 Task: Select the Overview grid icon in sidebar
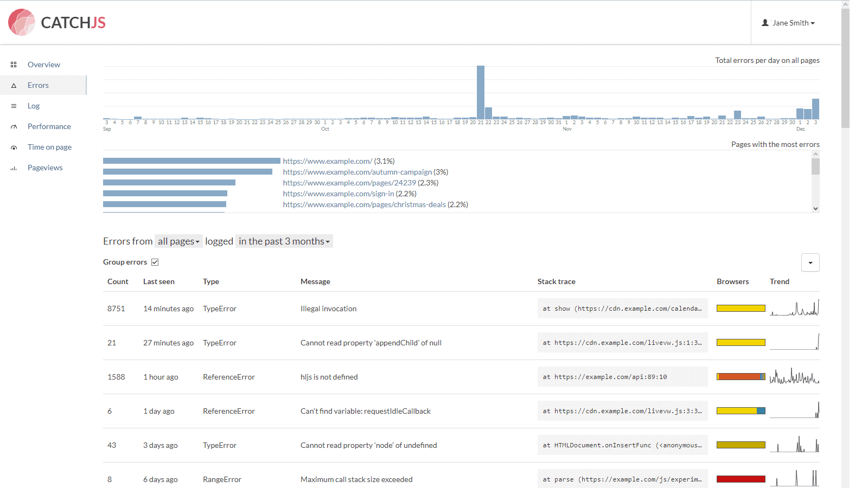click(14, 65)
